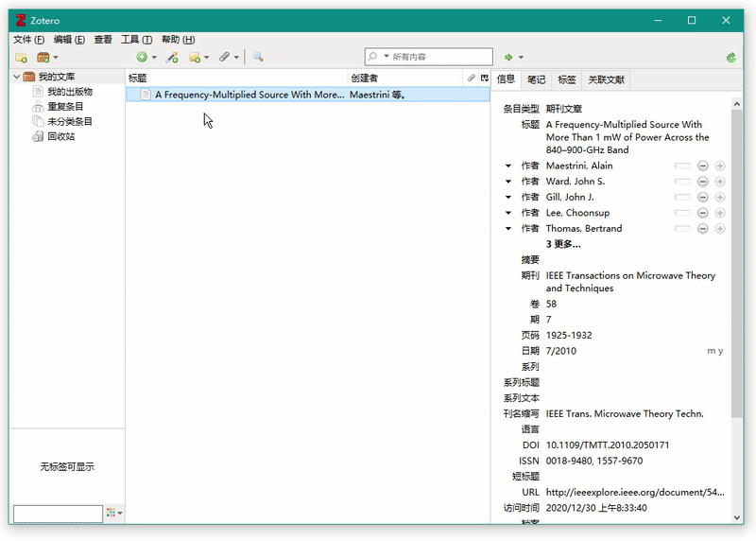Click the New Note toolbar icon
Image resolution: width=756 pixels, height=541 pixels.
pyautogui.click(x=198, y=58)
